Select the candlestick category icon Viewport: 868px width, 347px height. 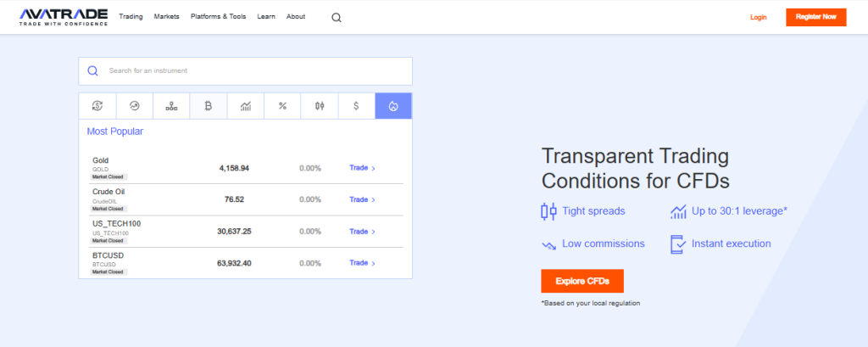click(320, 106)
